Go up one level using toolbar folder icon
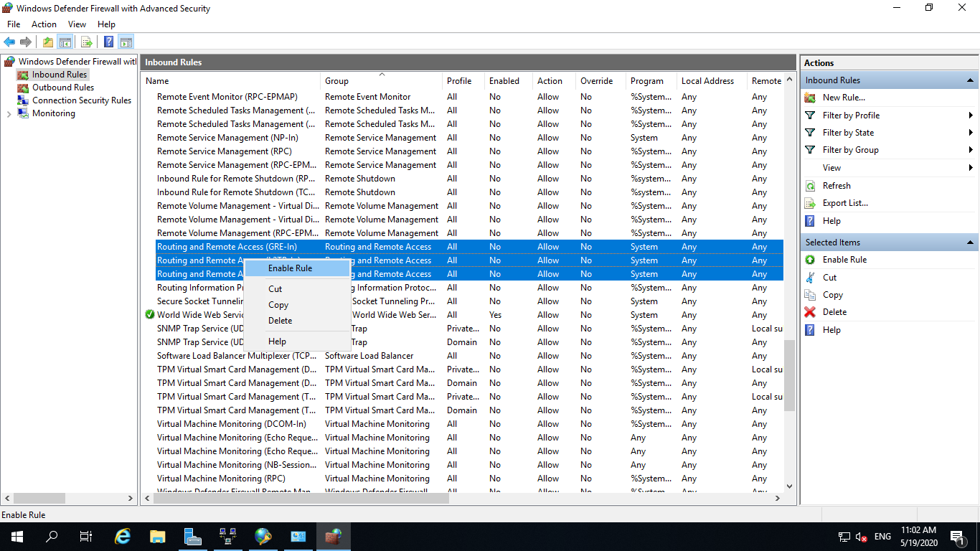The image size is (980, 551). 47,42
